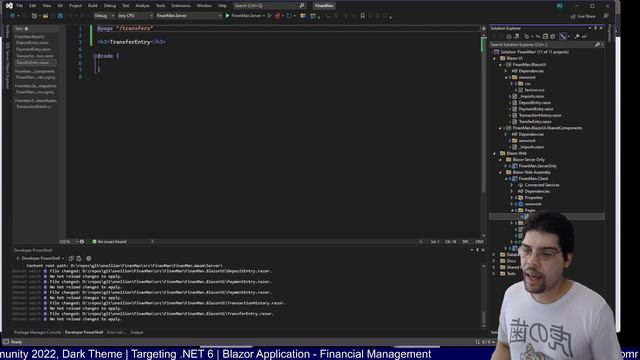Image resolution: width=640 pixels, height=360 pixels.
Task: Open the Window menu
Action: pos(204,6)
